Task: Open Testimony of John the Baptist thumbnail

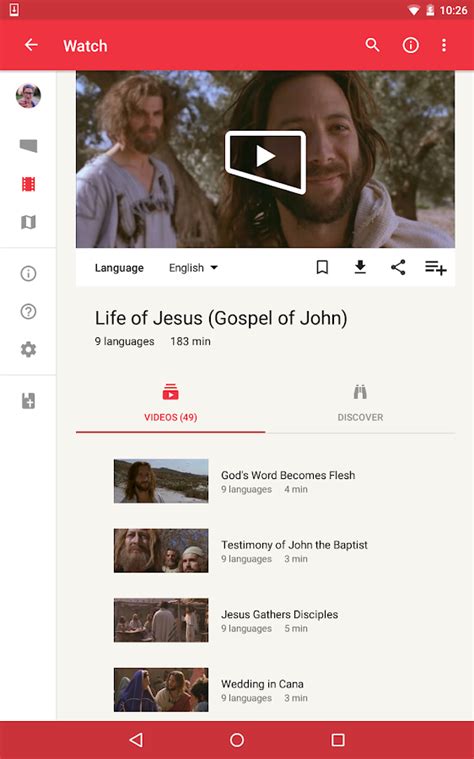Action: [x=161, y=550]
